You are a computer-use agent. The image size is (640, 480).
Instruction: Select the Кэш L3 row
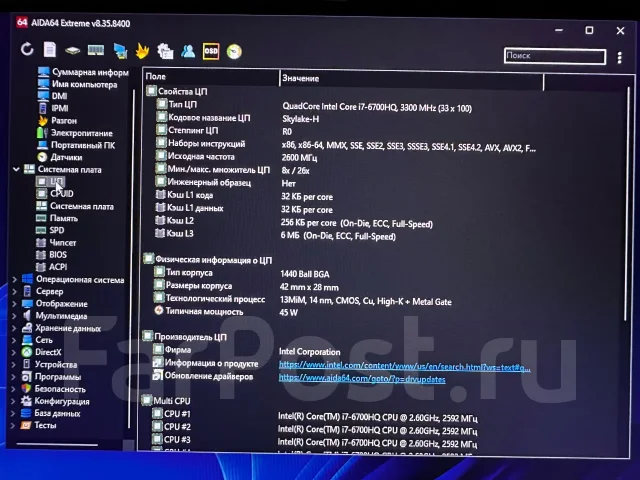point(276,235)
